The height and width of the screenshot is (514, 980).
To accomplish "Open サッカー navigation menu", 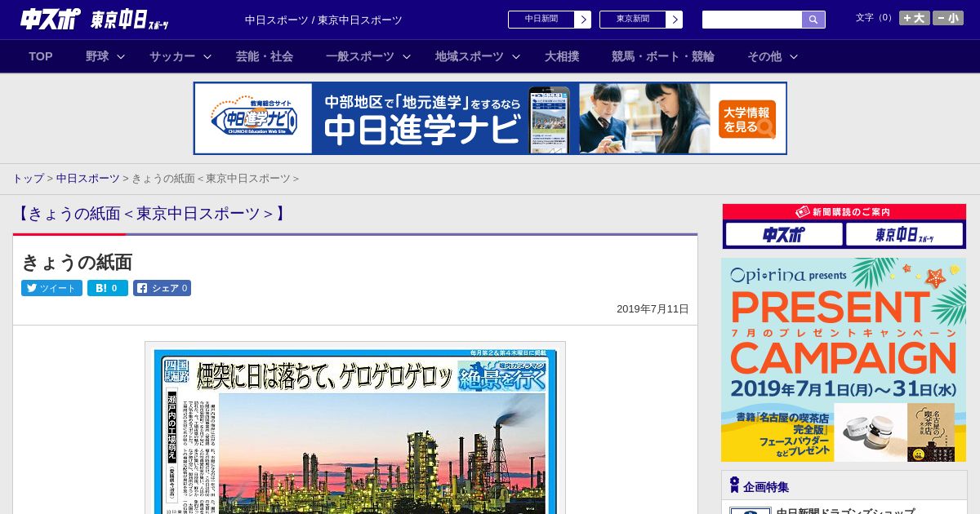I will 171,56.
